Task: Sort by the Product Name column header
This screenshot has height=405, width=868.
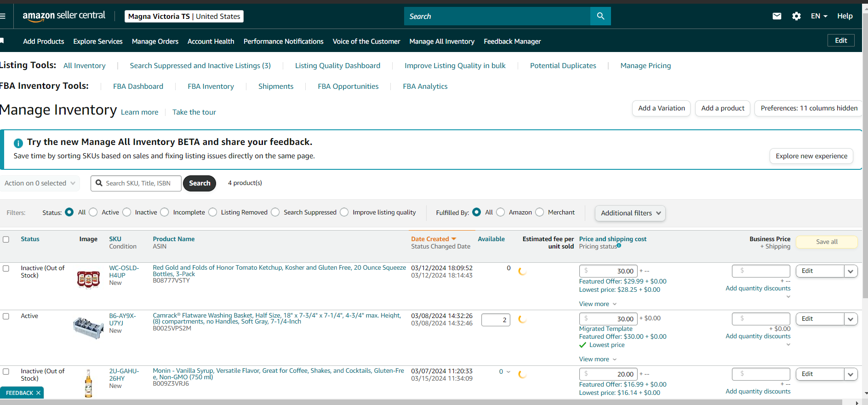Action: (174, 239)
